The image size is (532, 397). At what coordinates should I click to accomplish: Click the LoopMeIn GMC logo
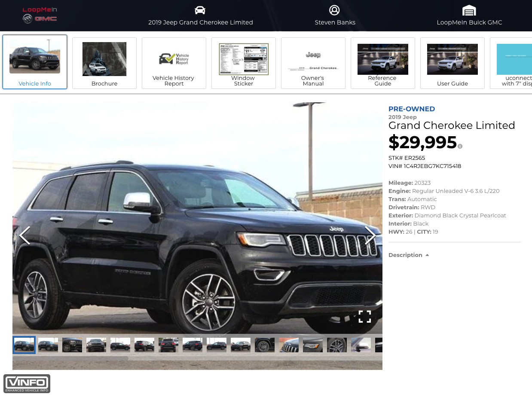pos(40,15)
